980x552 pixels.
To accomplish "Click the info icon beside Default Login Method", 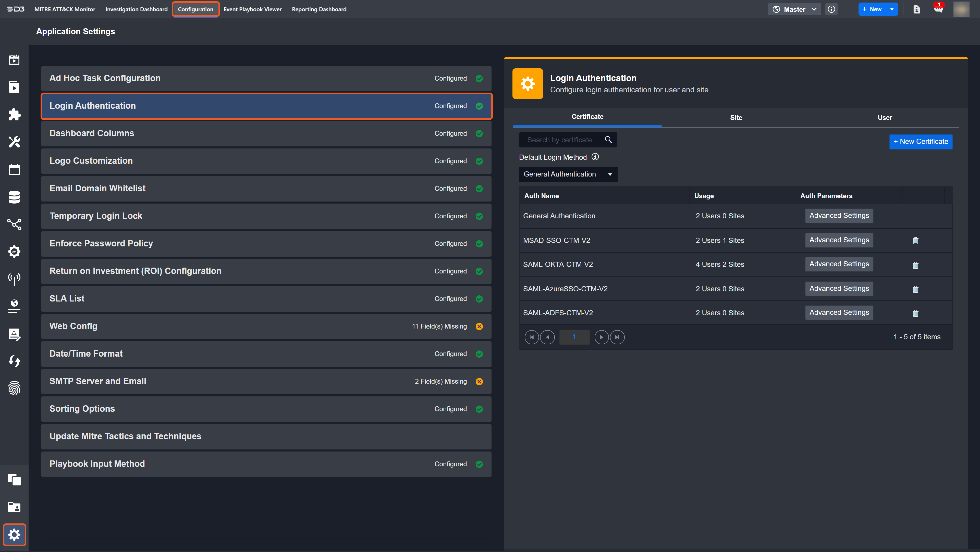I will 595,157.
